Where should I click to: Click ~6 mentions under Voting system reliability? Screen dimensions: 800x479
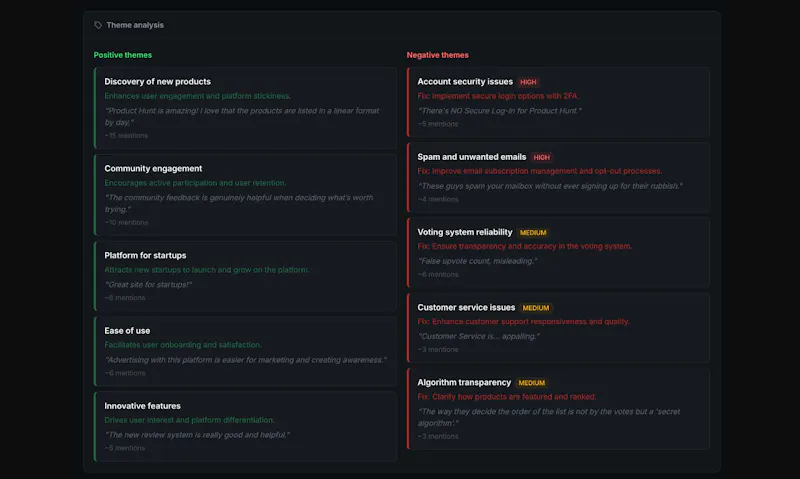click(x=438, y=274)
